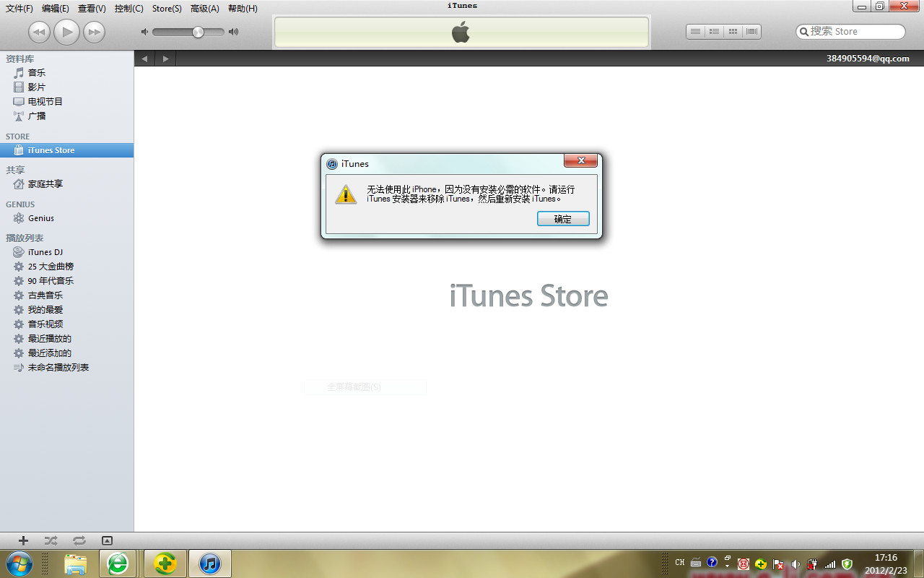This screenshot has width=924, height=578.
Task: Click the magnifier icon in the search box
Action: pyautogui.click(x=803, y=32)
